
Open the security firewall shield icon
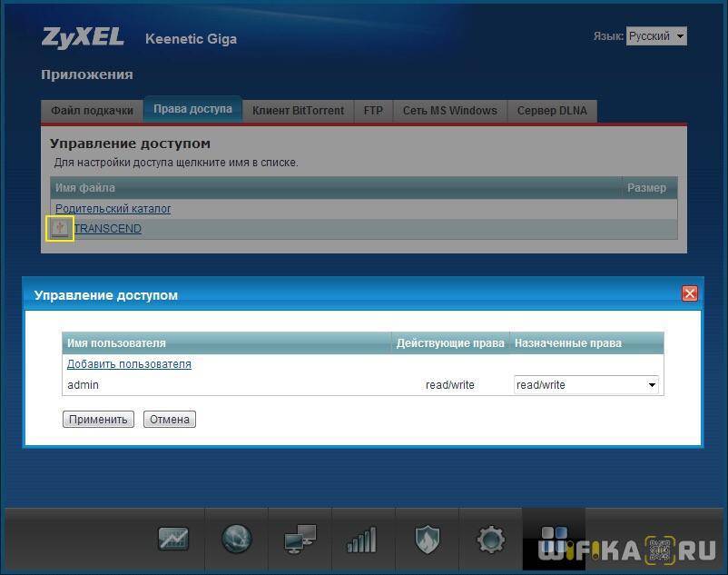(x=427, y=540)
